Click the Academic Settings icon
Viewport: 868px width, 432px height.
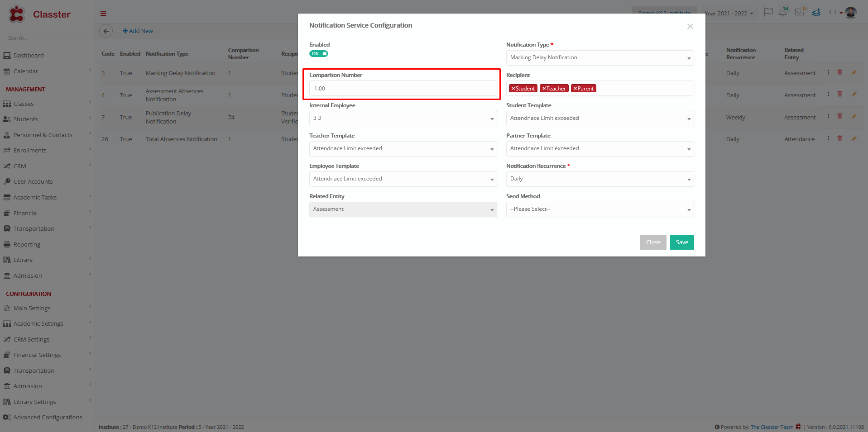(x=7, y=324)
